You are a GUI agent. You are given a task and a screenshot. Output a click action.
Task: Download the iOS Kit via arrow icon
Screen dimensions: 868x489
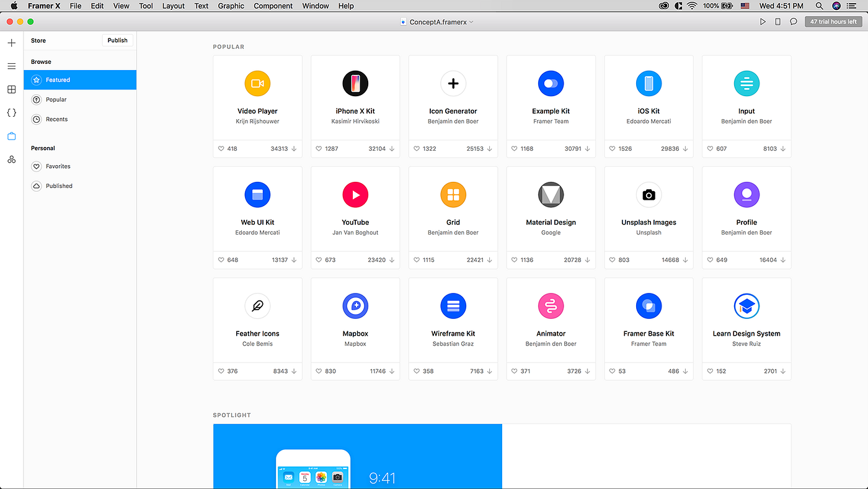tap(685, 149)
